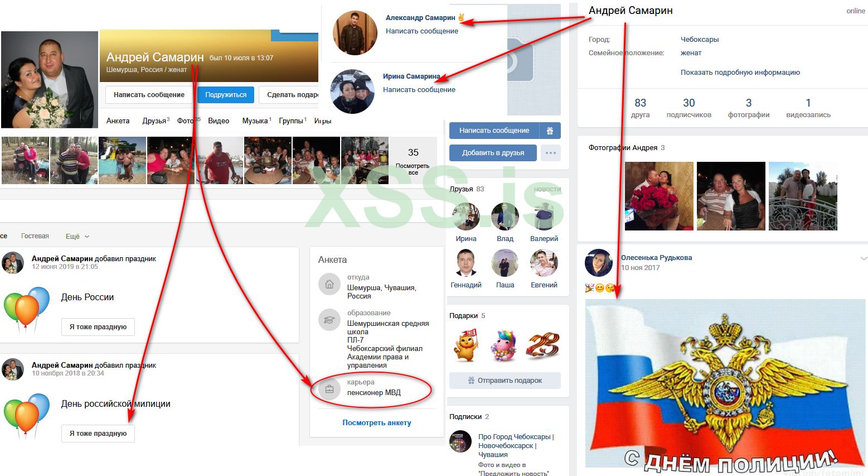The width and height of the screenshot is (868, 476).
Task: Open Ирина Самарина's profile link
Action: coord(411,76)
